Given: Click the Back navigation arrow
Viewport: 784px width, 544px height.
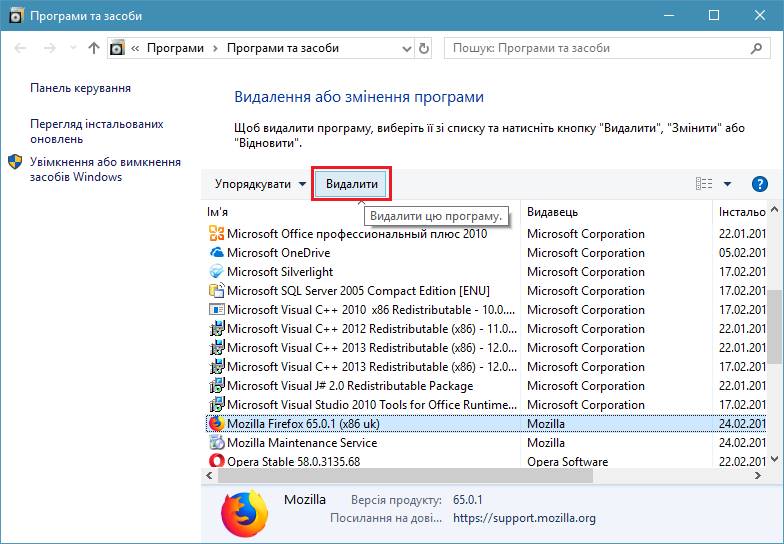Looking at the screenshot, I should coord(20,48).
